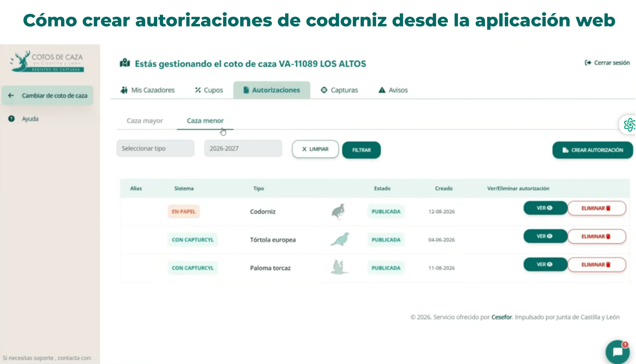Delete the Tórtola europea authorization
Screen dimensions: 636x364
[x=597, y=236]
